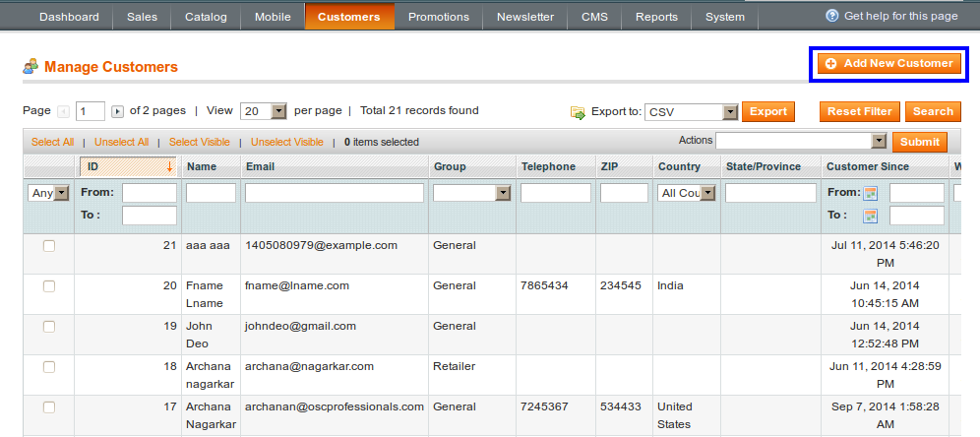This screenshot has width=980, height=437.
Task: Open the Customer Since To calendar icon
Action: coord(870,216)
